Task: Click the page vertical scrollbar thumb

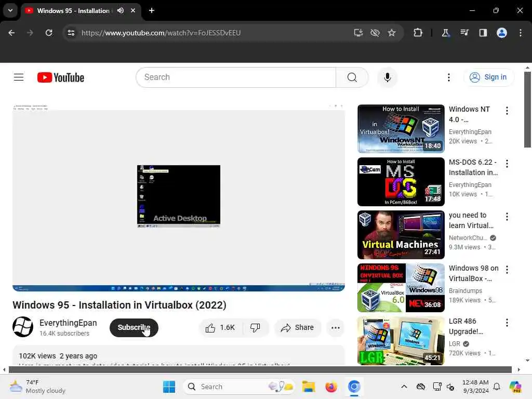Action: pyautogui.click(x=527, y=109)
